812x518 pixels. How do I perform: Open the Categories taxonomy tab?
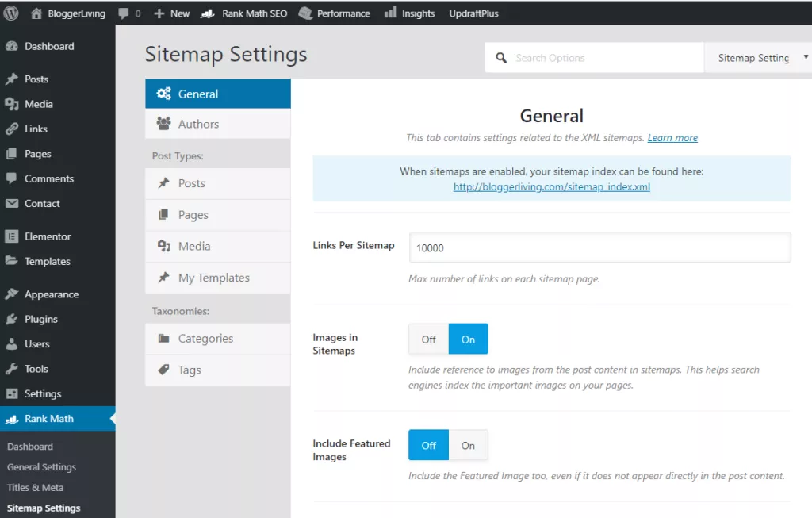pos(218,339)
